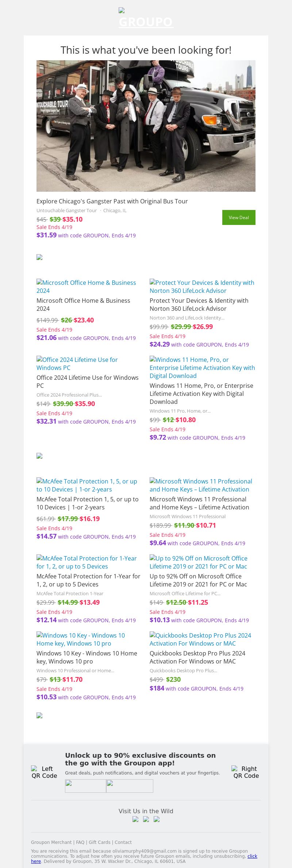Open the Windows 10 Key deal image link
This screenshot has width=292, height=868.
(x=81, y=639)
